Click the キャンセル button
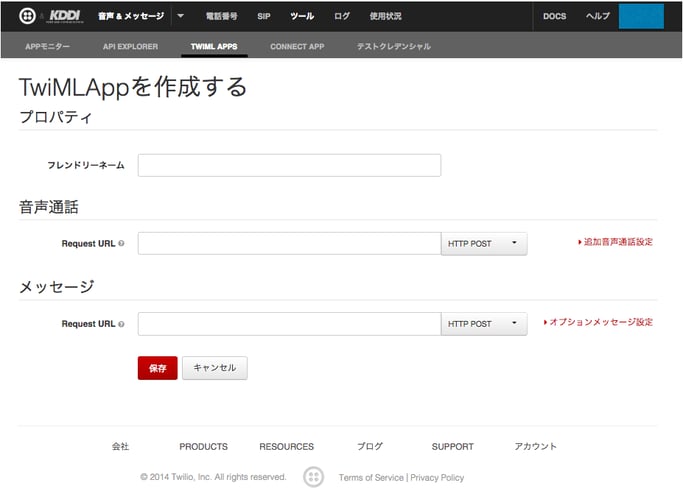Viewport: 683px width, 491px height. point(215,368)
